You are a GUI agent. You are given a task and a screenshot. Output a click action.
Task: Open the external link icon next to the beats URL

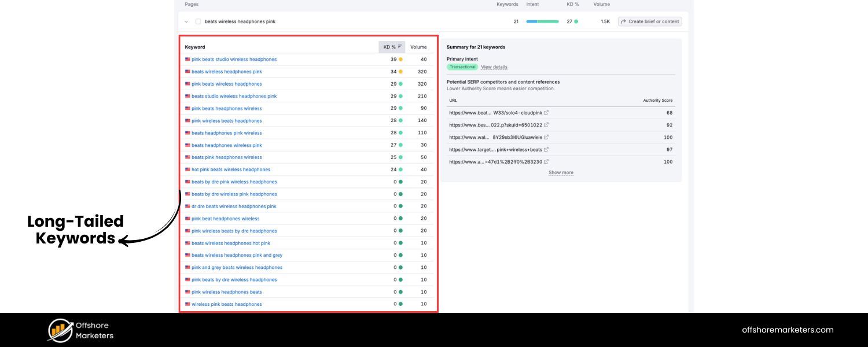(545, 112)
